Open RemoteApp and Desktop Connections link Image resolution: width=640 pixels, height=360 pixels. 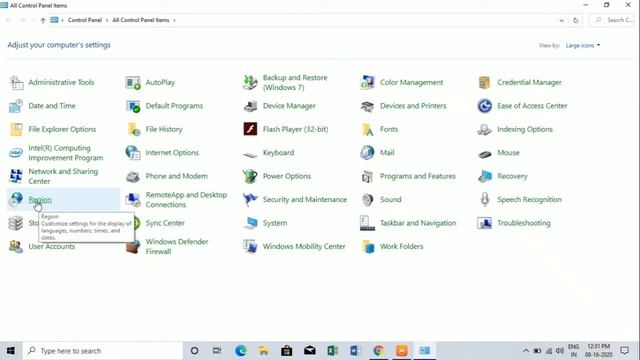[186, 200]
